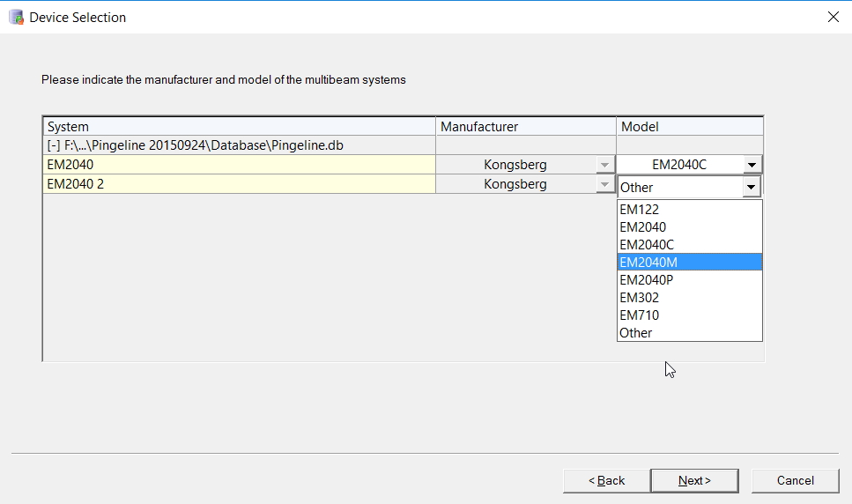852x504 pixels.
Task: Open Manufacturer dropdown for the EM2040 row
Action: coord(604,165)
